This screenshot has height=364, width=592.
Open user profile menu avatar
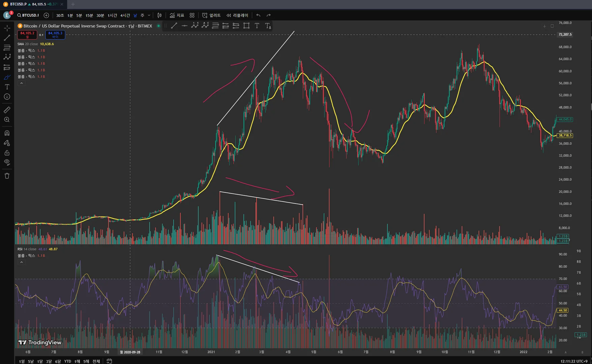point(7,15)
